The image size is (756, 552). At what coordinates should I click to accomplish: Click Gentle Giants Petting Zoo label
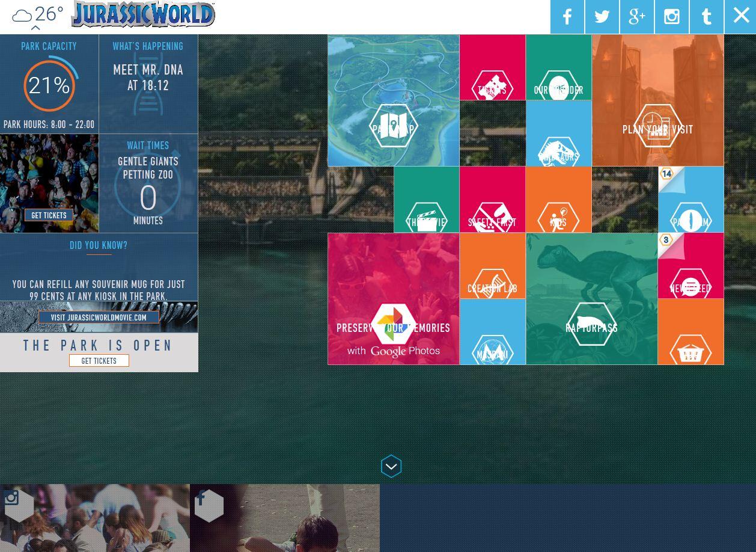[x=148, y=168]
